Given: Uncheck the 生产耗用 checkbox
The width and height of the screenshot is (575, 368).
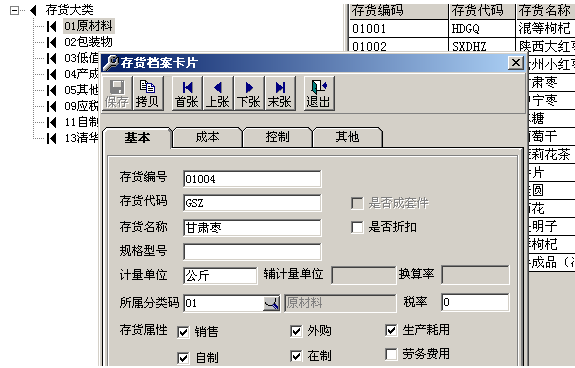Looking at the screenshot, I should click(x=391, y=330).
